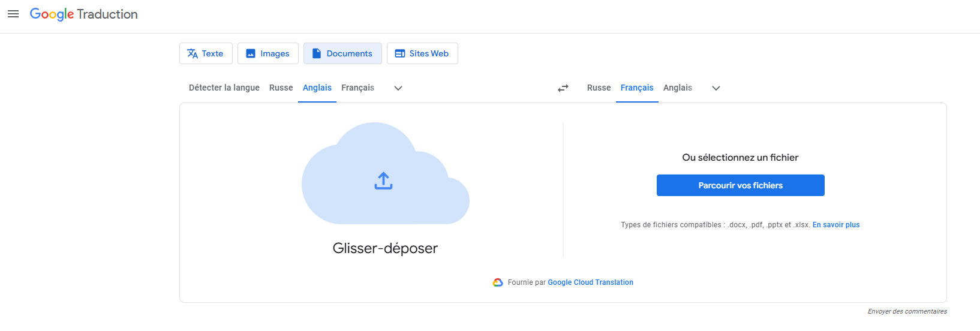Choose Détecter la langue as source
Viewport: 980px width, 331px height.
[224, 88]
